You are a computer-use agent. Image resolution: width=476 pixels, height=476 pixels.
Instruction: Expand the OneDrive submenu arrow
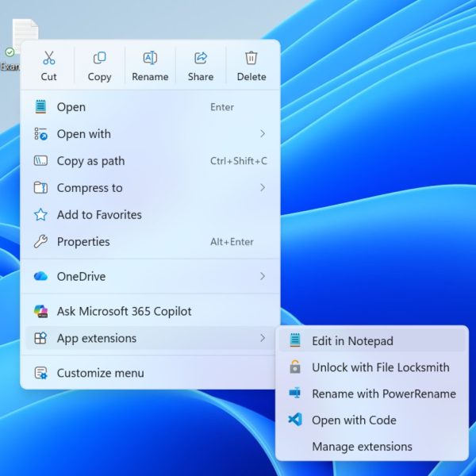tap(263, 276)
